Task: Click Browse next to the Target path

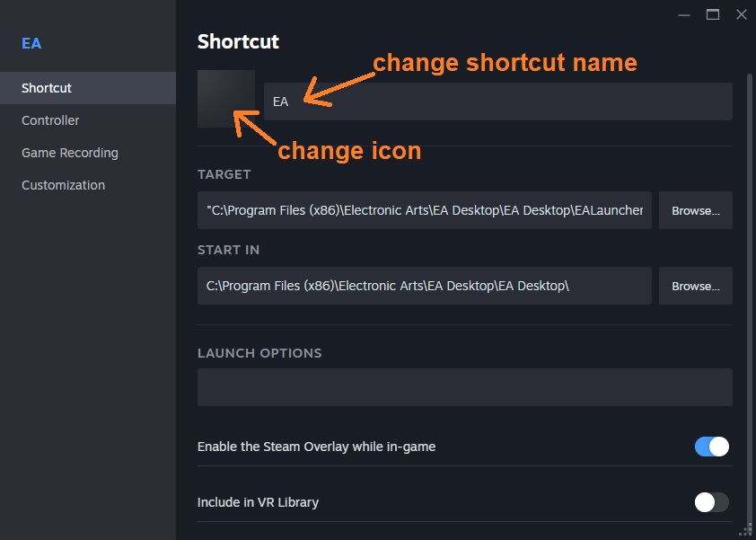Action: [696, 210]
